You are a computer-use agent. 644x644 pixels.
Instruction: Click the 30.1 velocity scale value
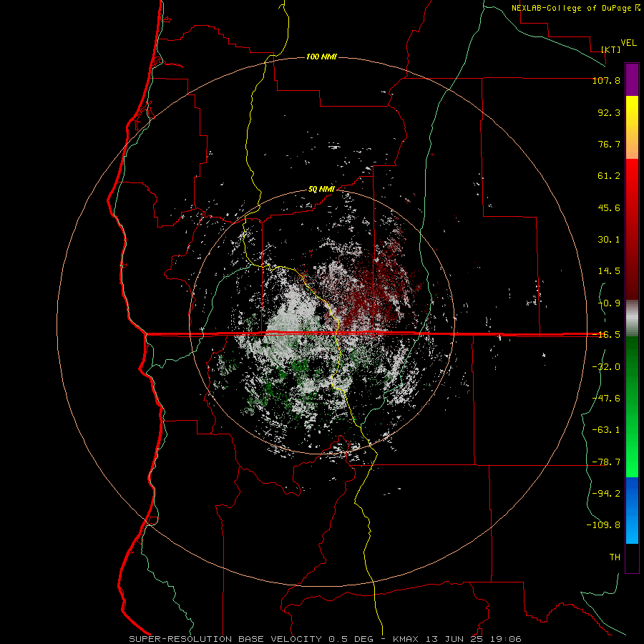tap(609, 240)
